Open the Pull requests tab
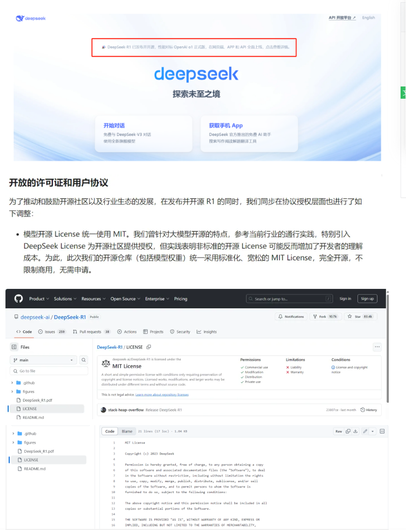The width and height of the screenshot is (406, 532). tap(92, 332)
